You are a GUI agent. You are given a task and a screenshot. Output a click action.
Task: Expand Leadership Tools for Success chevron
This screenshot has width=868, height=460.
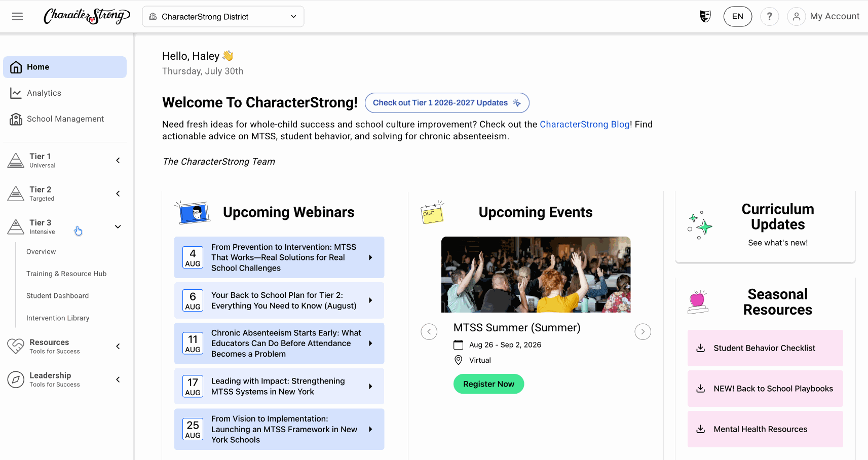(x=118, y=379)
